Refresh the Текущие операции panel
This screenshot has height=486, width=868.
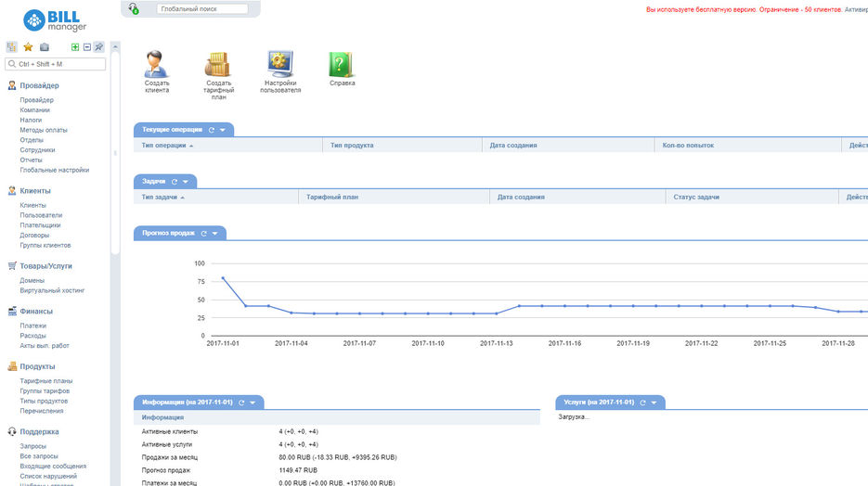[211, 130]
